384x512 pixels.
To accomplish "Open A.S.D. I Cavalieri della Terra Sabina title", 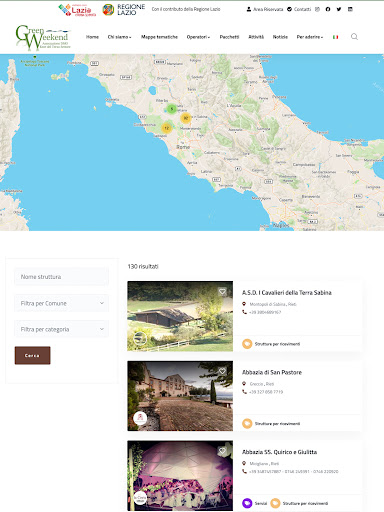I will click(x=287, y=293).
